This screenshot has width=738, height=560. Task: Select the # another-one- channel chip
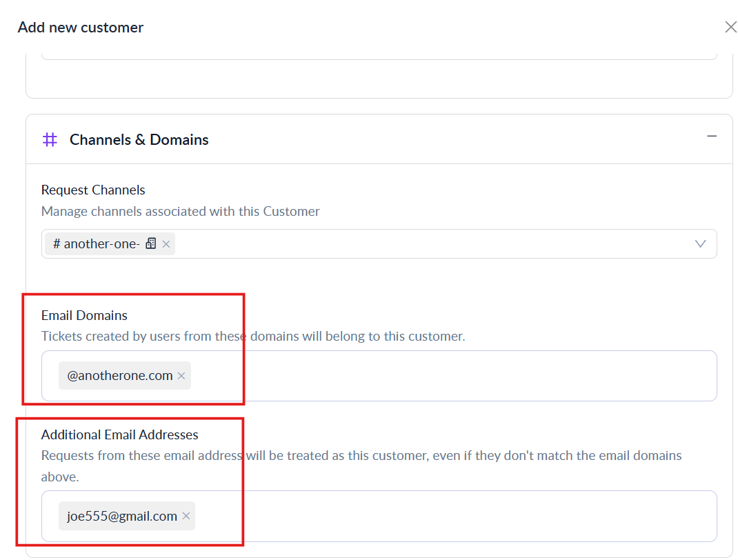coord(97,244)
